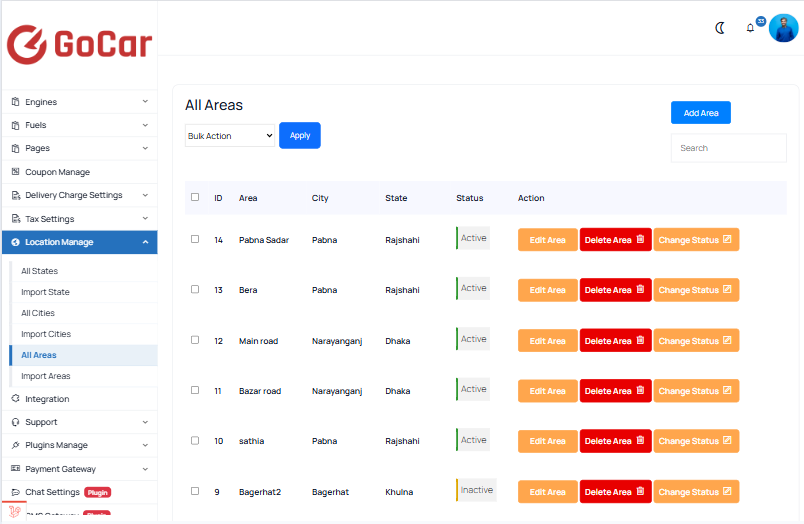This screenshot has width=804, height=524.
Task: Click the Apply button
Action: pos(300,135)
